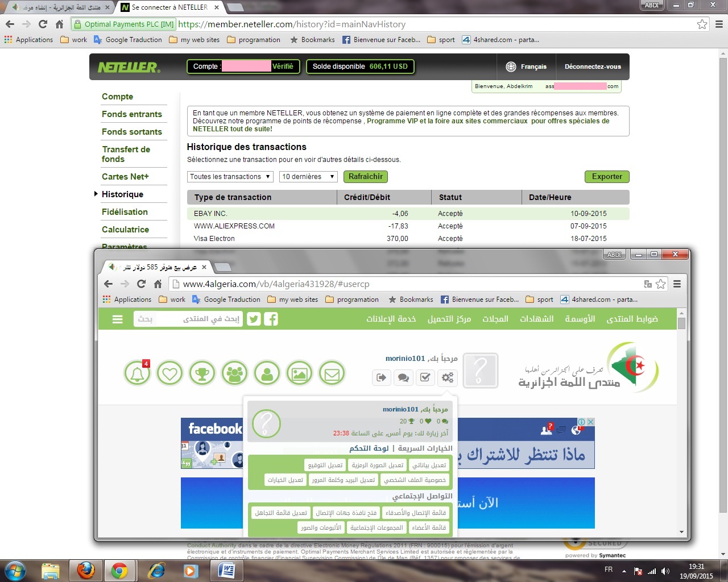Open the forum's Twitter icon
Screen dimensions: 728x582
coord(254,319)
